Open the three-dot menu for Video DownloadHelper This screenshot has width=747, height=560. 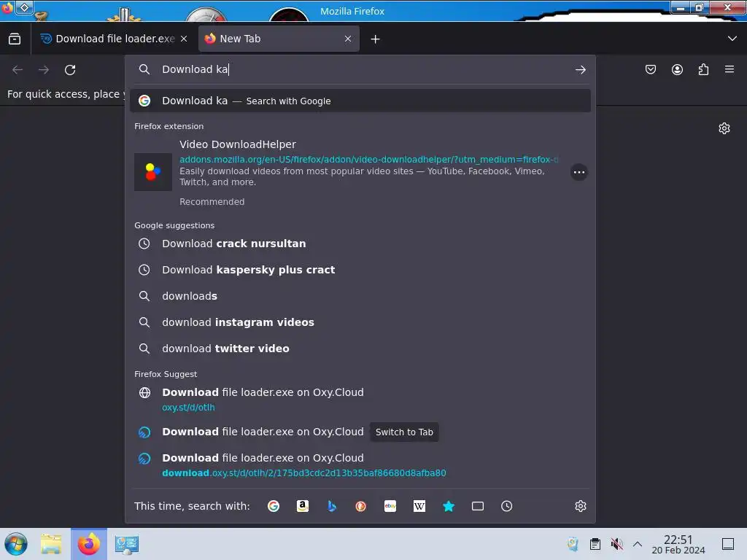click(578, 172)
